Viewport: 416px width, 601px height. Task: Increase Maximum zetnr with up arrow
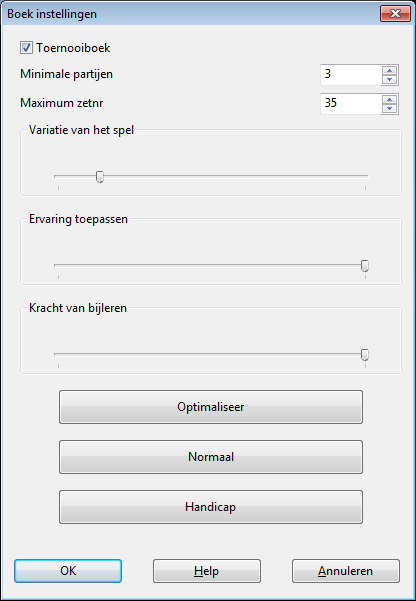390,99
